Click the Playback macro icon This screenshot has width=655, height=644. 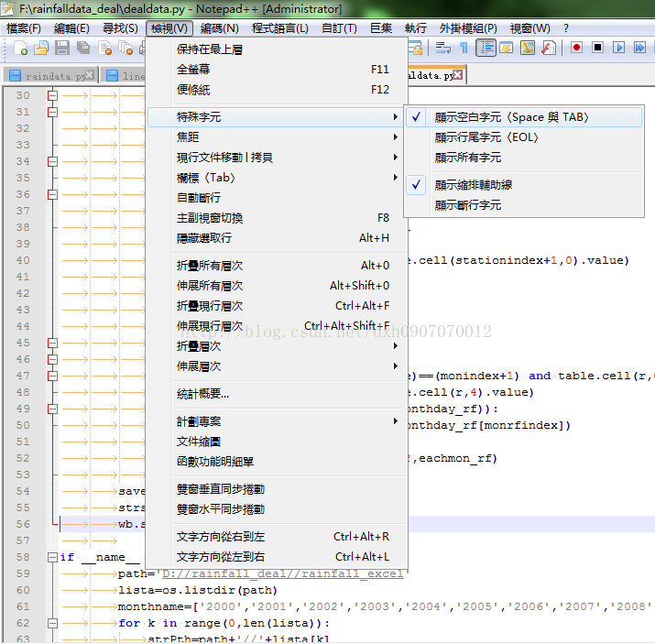click(618, 48)
